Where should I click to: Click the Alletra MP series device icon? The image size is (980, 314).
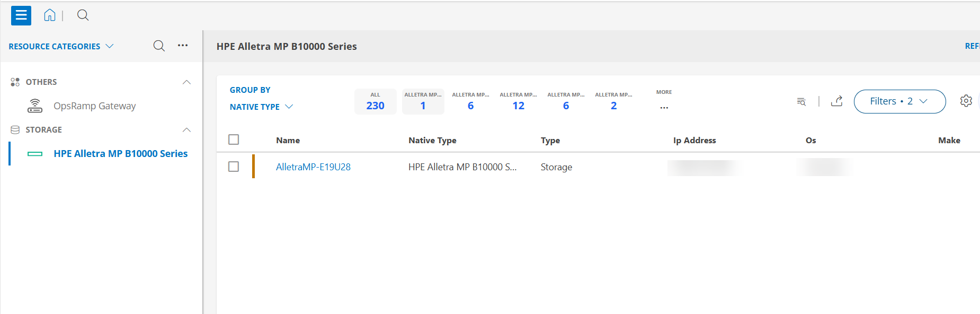pyautogui.click(x=35, y=154)
